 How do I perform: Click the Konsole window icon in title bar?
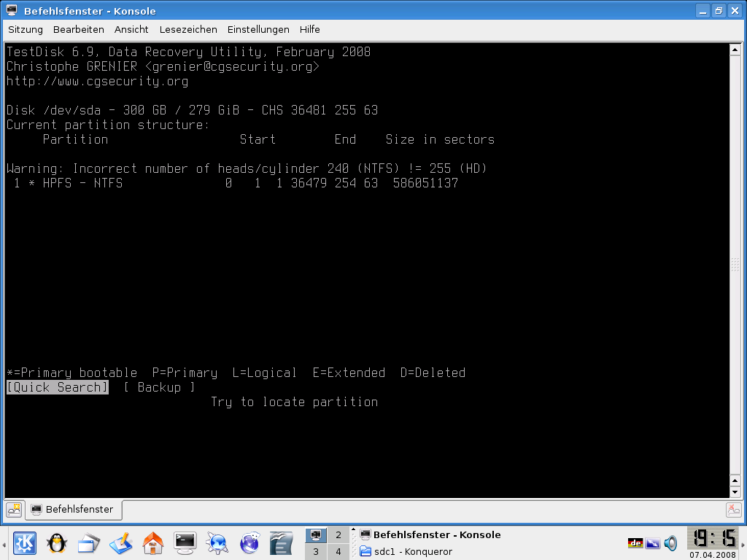pyautogui.click(x=12, y=10)
